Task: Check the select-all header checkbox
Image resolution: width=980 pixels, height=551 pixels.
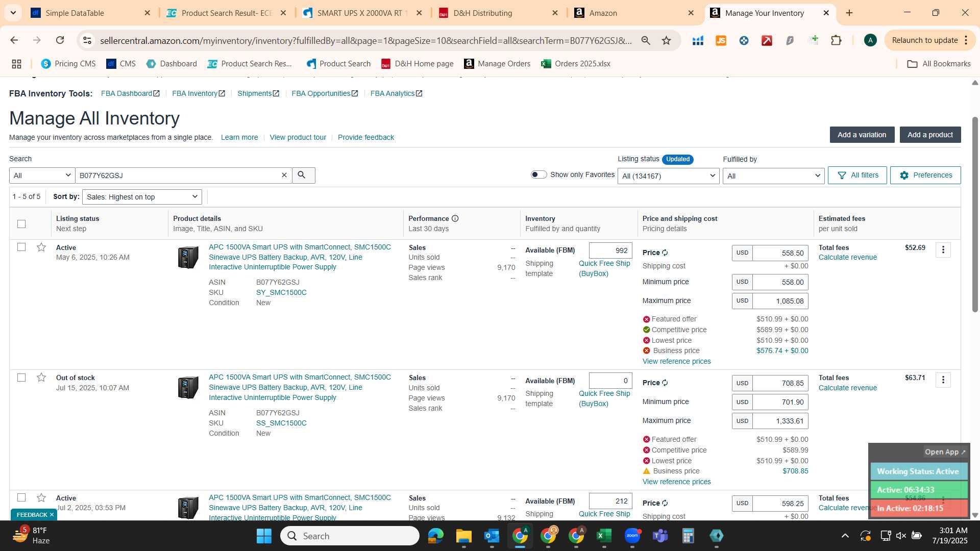Action: [x=21, y=223]
